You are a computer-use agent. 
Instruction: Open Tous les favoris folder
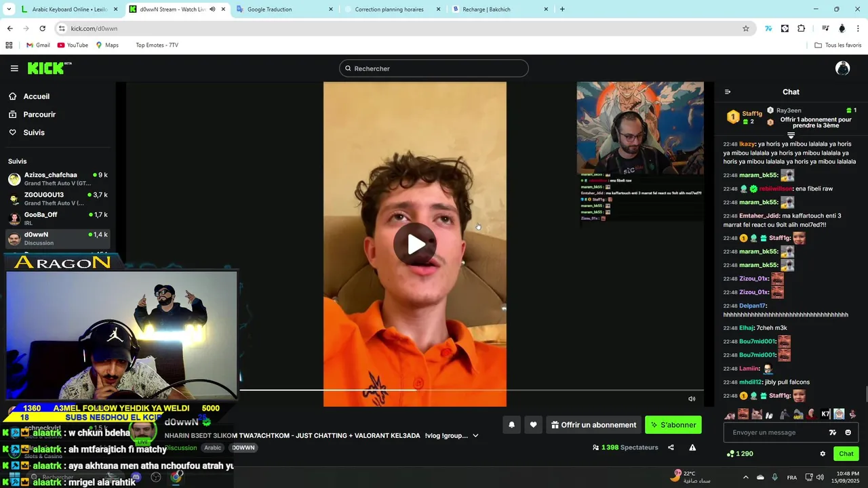pyautogui.click(x=838, y=45)
